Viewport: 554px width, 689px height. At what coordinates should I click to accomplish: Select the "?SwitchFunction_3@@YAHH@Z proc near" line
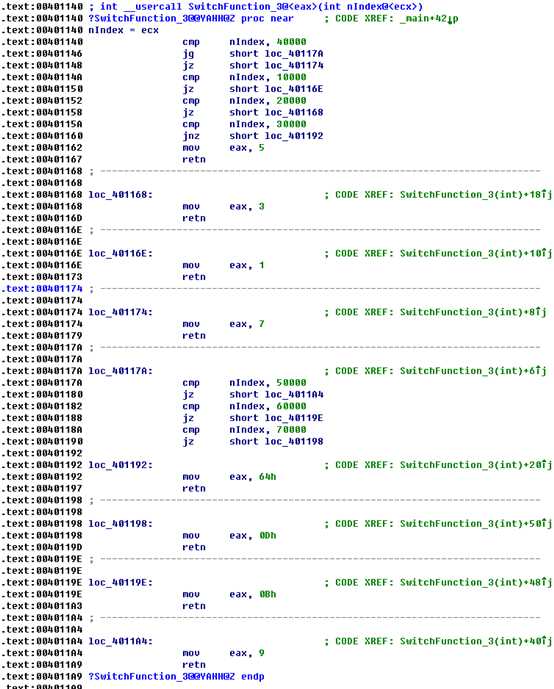(191, 18)
